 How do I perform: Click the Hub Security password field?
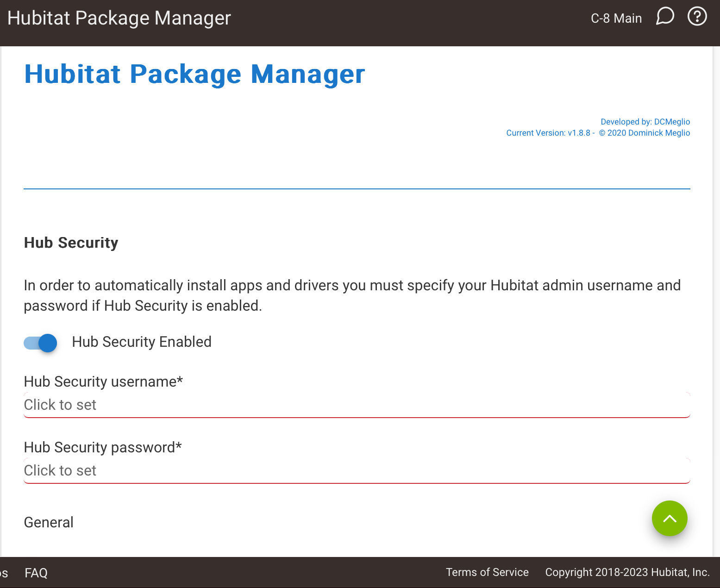coord(357,471)
